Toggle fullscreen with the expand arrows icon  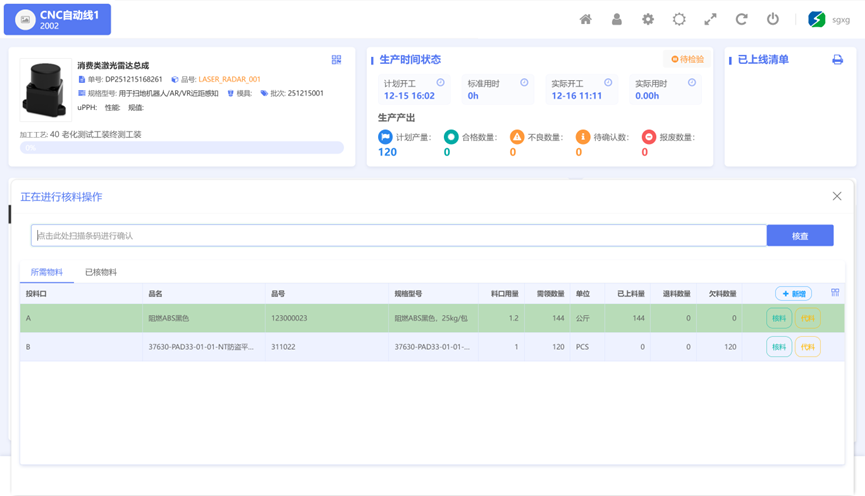click(710, 19)
